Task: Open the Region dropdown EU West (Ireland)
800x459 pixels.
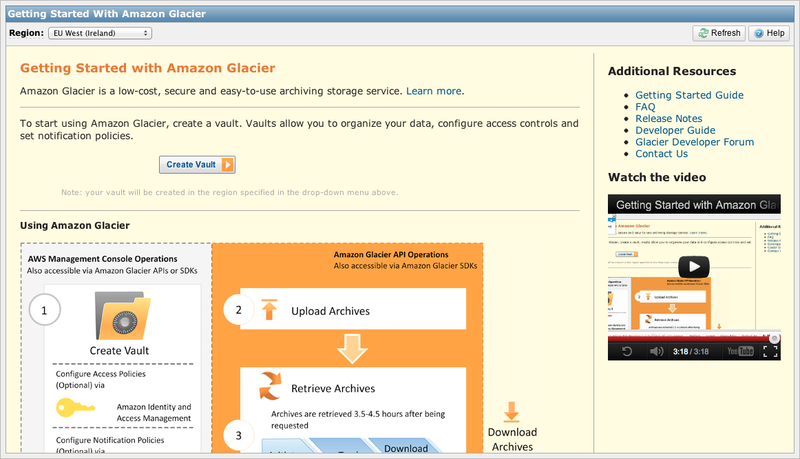Action: [x=100, y=33]
